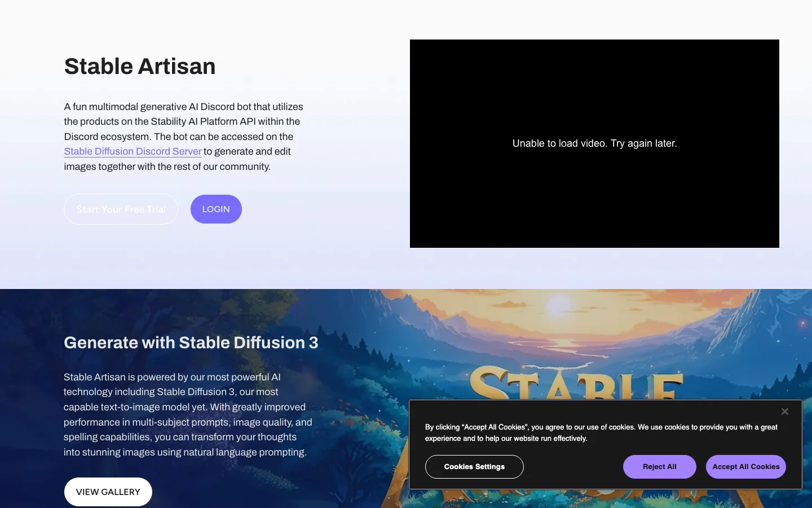The width and height of the screenshot is (812, 508).
Task: Click the 'Stable Artisan is powered by' paragraph
Action: [188, 414]
